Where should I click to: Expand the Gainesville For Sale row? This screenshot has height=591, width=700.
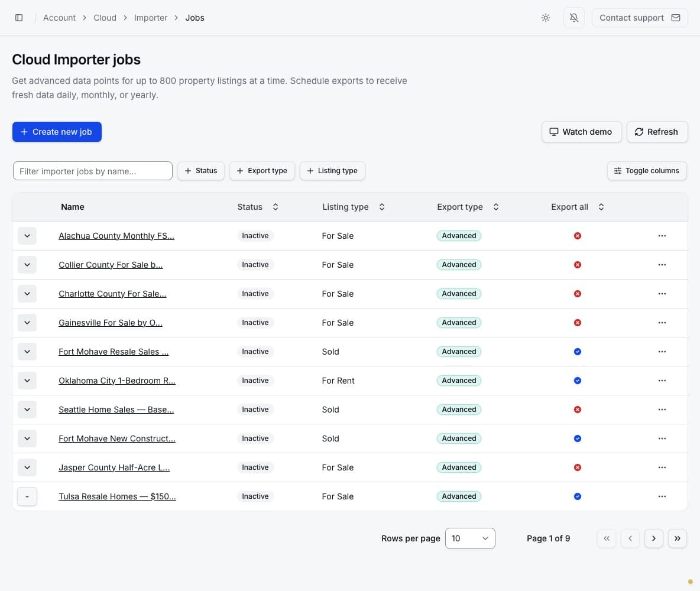(27, 323)
